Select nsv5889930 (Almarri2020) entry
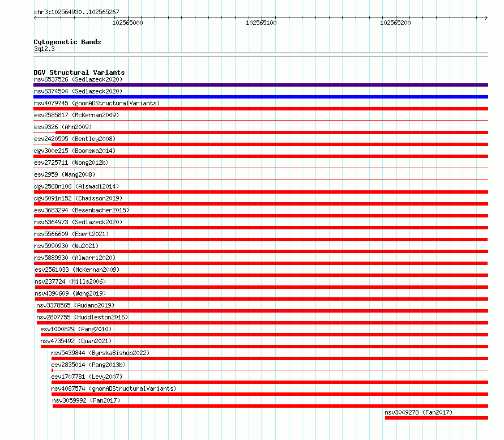Viewport: 504px width, 440px height. click(75, 258)
